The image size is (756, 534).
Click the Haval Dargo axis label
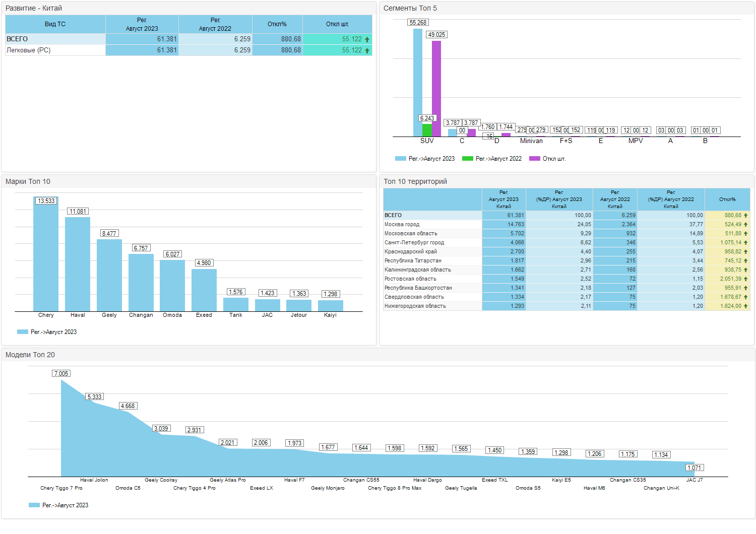tap(427, 480)
